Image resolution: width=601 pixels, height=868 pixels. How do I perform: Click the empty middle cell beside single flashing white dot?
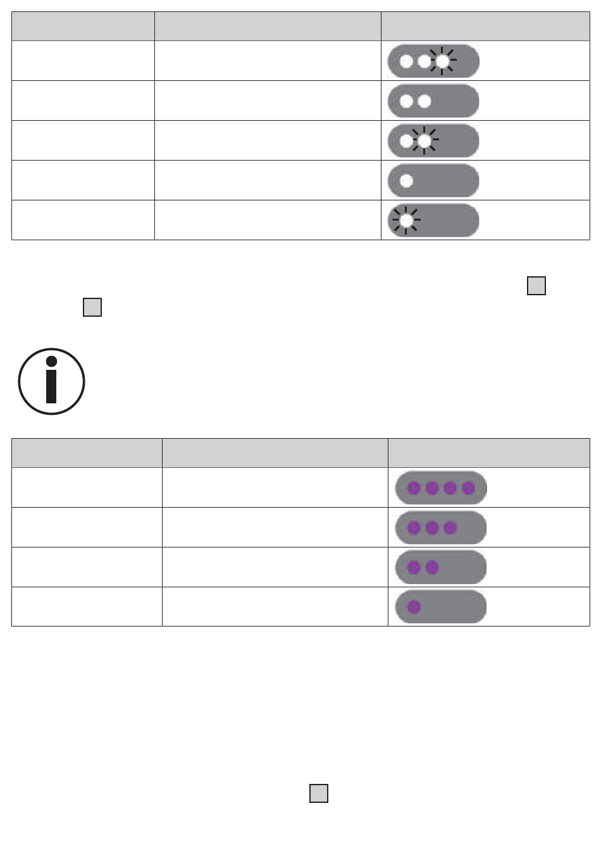pos(268,220)
